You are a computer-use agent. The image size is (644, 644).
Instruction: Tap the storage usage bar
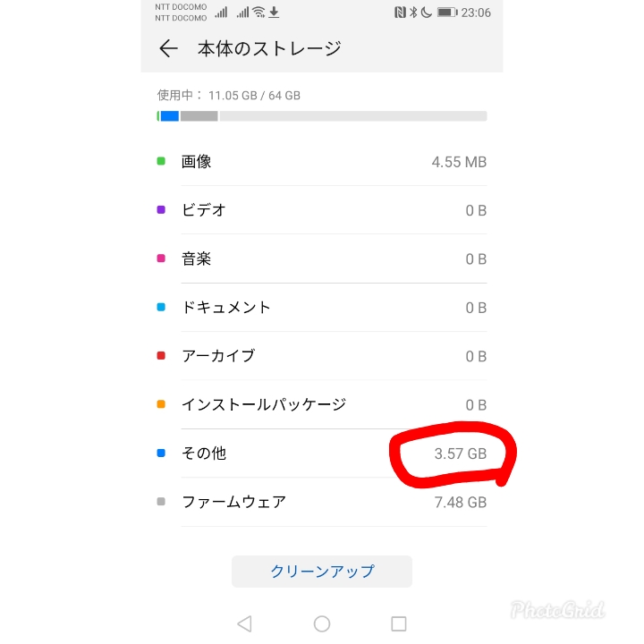pos(322,116)
